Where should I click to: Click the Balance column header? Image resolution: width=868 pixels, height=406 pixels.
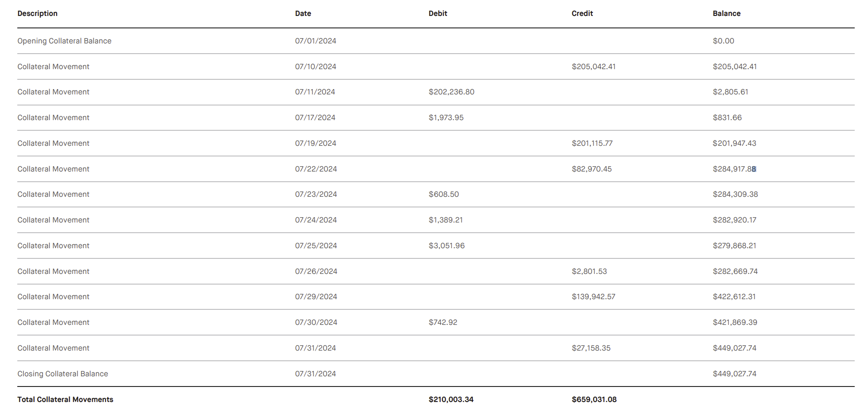point(727,13)
